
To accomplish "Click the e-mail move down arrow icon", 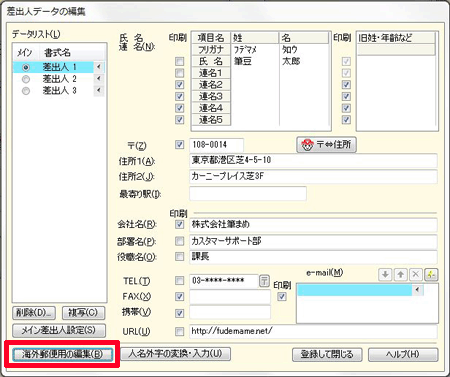I will [385, 275].
